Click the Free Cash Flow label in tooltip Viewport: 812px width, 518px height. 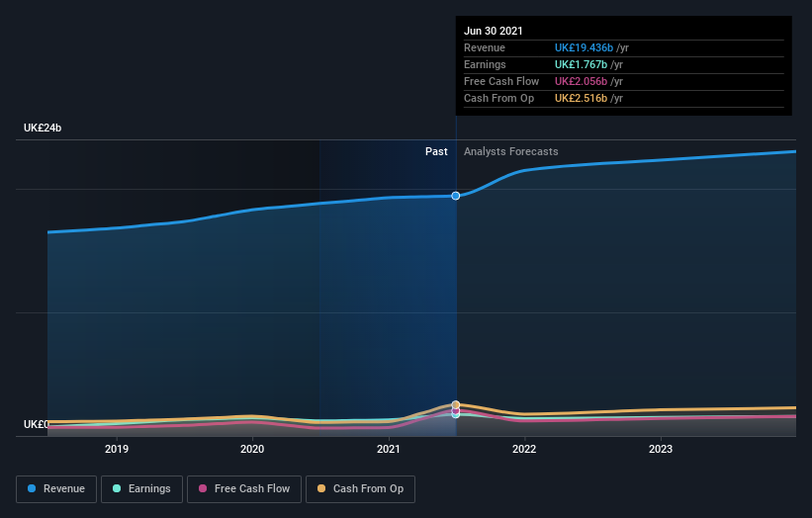point(501,81)
